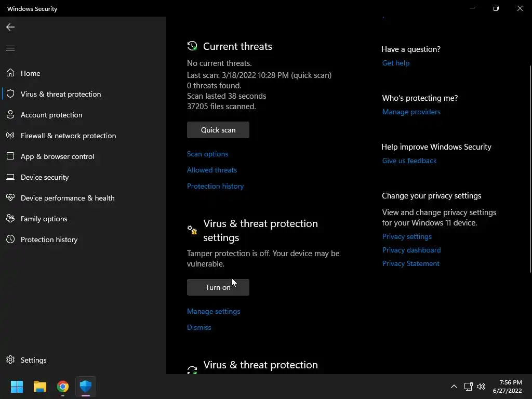Show hidden system tray icons
The width and height of the screenshot is (532, 399).
[454, 387]
